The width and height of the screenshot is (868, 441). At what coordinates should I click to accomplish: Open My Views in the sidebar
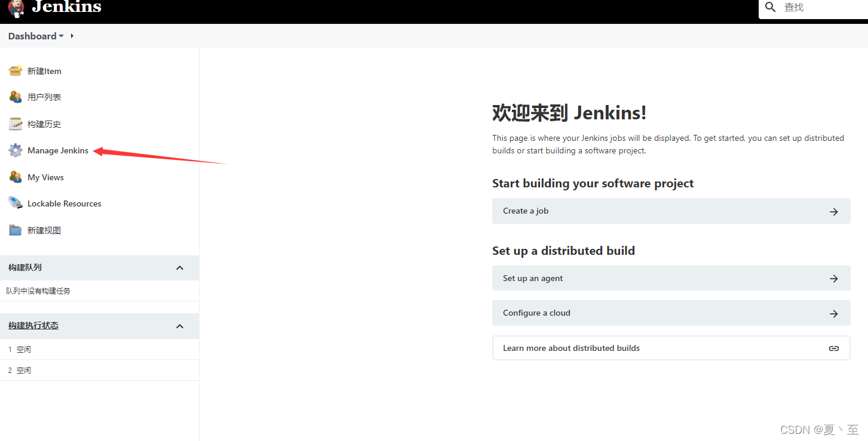pos(45,177)
